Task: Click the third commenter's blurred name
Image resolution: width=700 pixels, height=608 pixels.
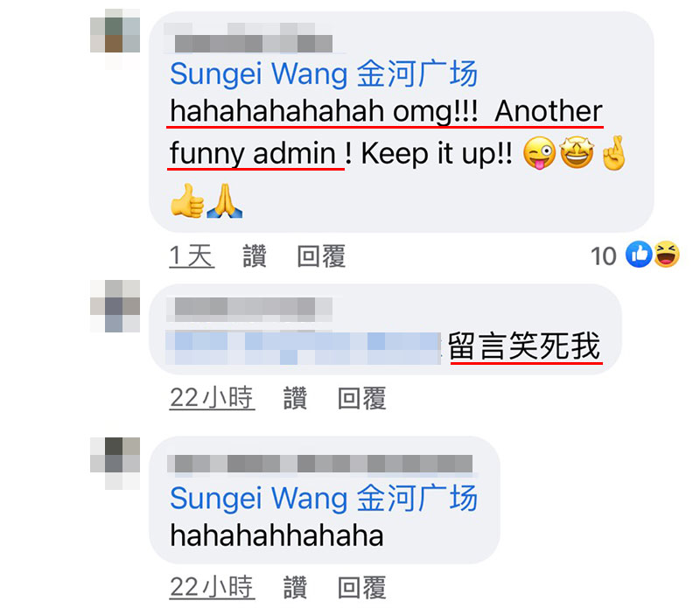Action: point(319,464)
